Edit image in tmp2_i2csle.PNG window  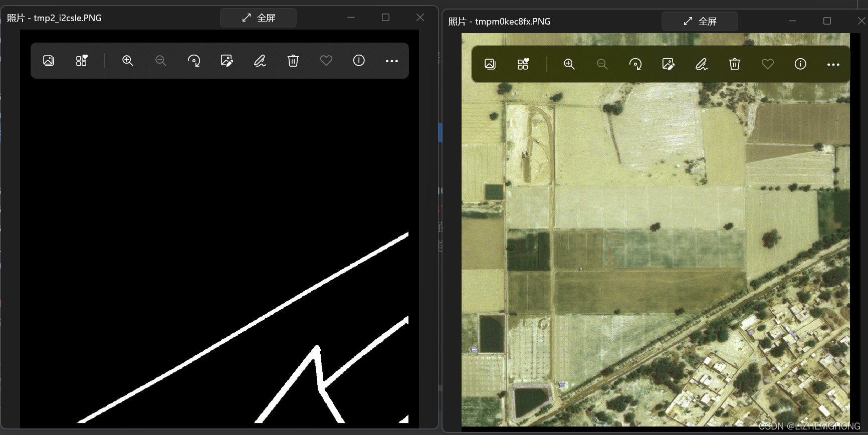point(227,61)
